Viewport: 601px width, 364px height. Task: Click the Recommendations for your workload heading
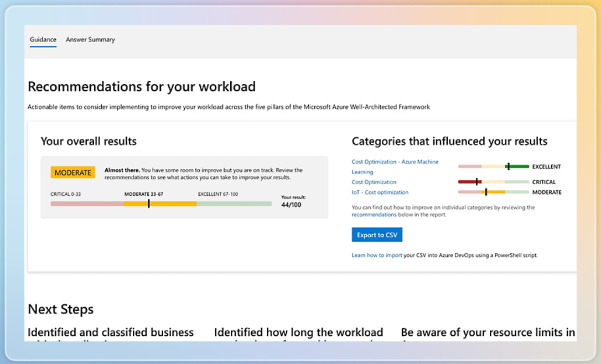pyautogui.click(x=142, y=87)
